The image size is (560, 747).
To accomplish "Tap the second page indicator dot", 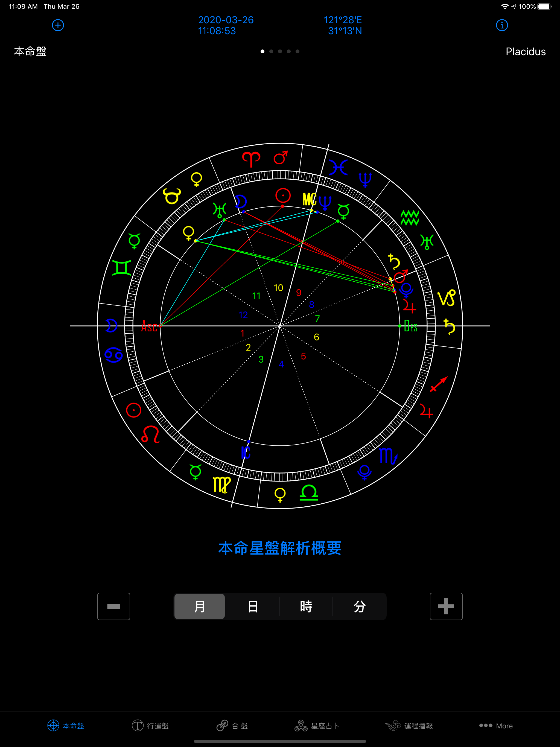I will pos(271,51).
